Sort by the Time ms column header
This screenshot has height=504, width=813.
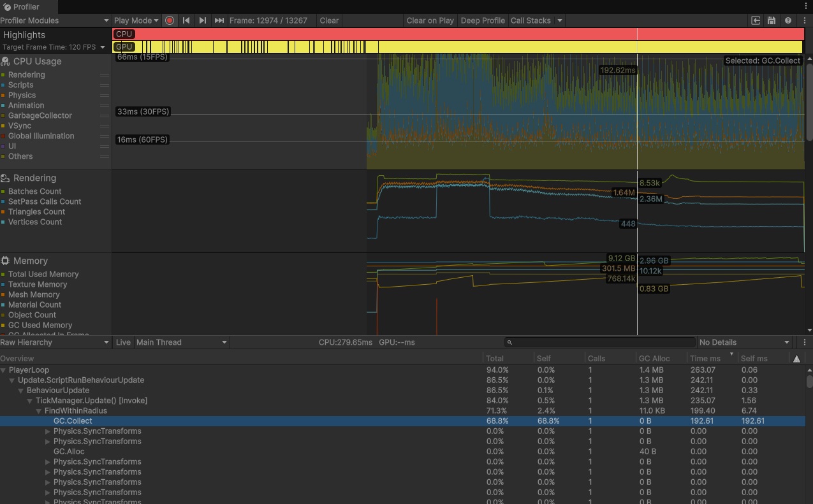(712, 359)
